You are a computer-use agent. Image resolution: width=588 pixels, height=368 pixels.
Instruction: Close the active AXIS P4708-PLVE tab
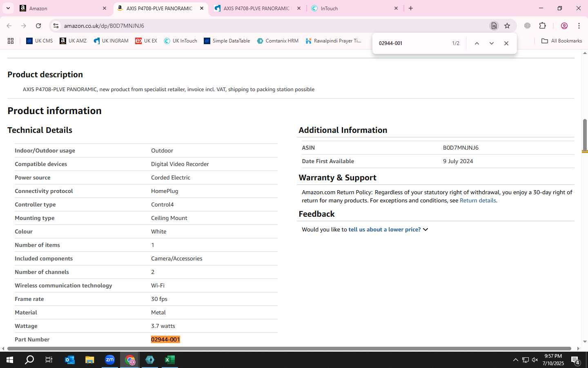(202, 8)
